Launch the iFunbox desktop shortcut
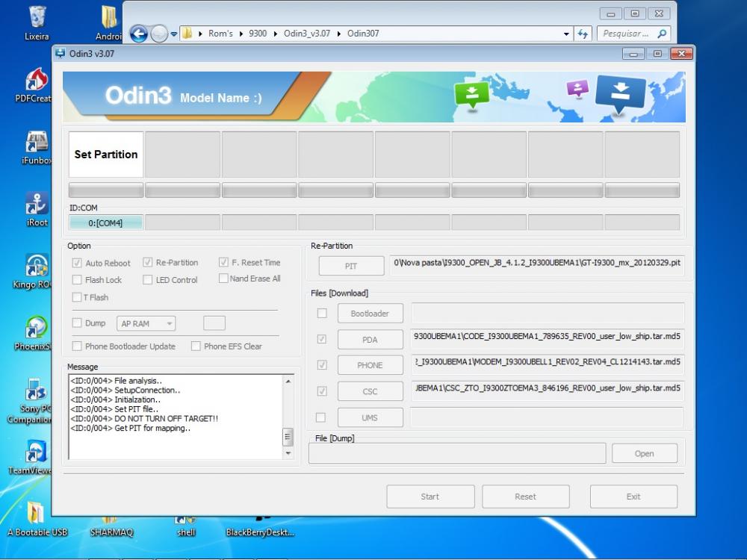 (37, 146)
